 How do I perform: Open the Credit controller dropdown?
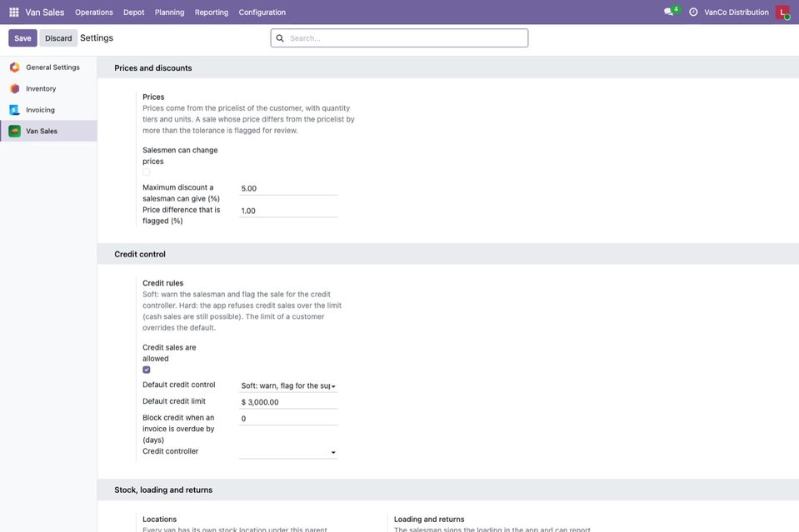tap(288, 452)
